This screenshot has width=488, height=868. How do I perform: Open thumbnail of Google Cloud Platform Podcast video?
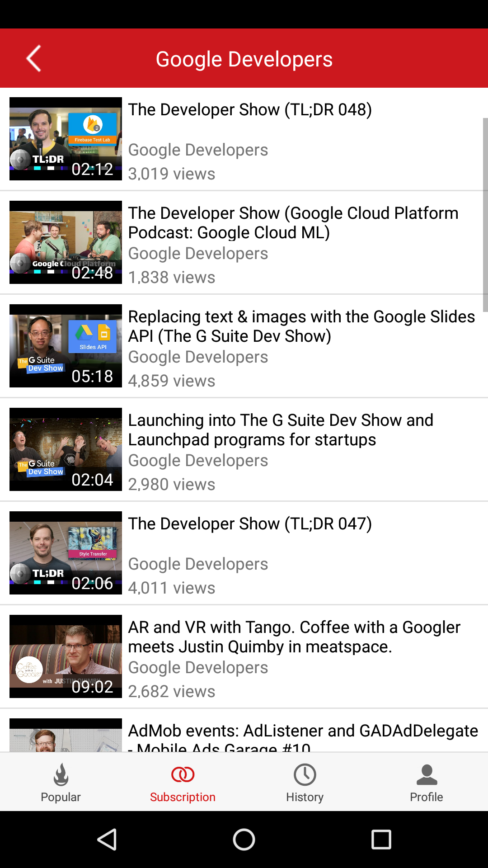coord(66,242)
